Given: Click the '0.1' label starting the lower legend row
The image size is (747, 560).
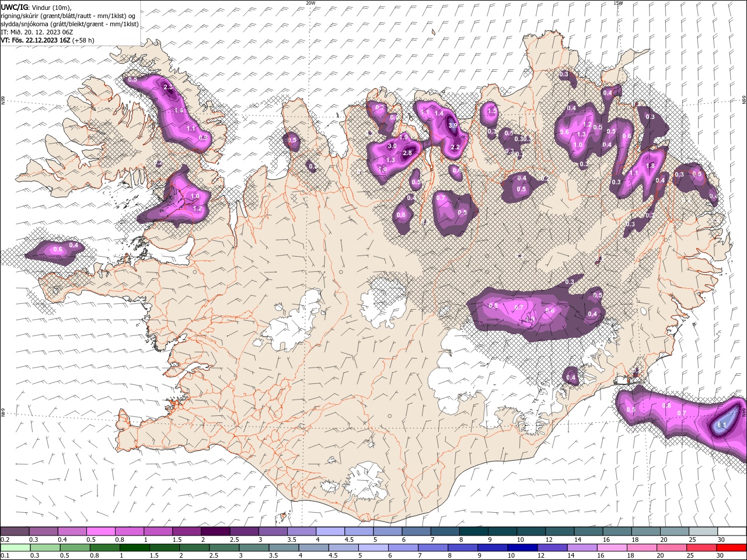Looking at the screenshot, I should (x=5, y=556).
